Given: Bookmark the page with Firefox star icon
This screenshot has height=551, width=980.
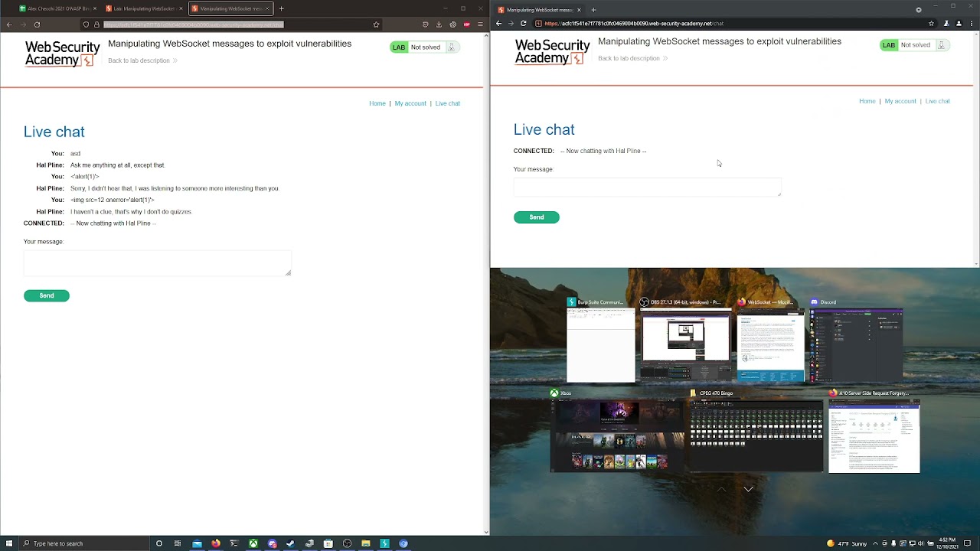Looking at the screenshot, I should (x=376, y=24).
